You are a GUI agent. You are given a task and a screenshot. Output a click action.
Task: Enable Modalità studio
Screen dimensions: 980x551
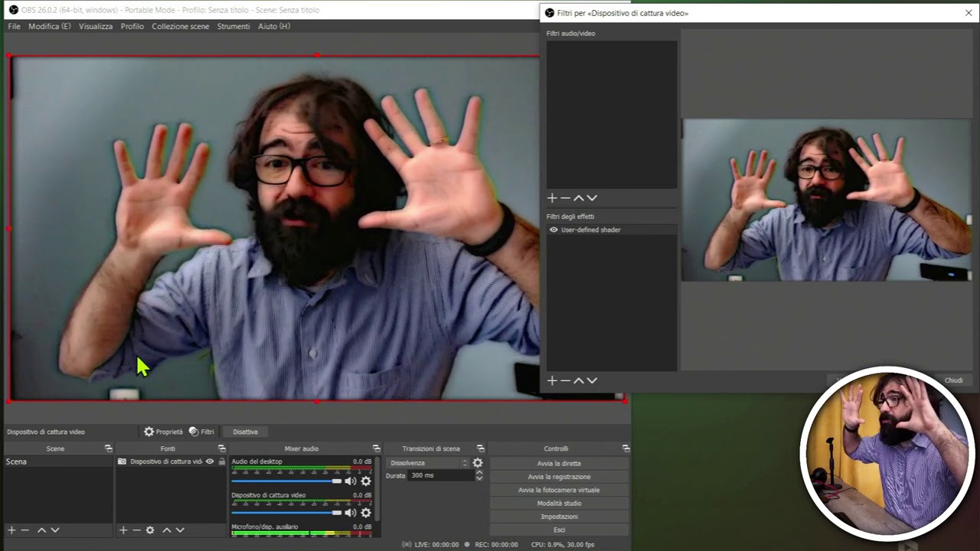tap(559, 504)
